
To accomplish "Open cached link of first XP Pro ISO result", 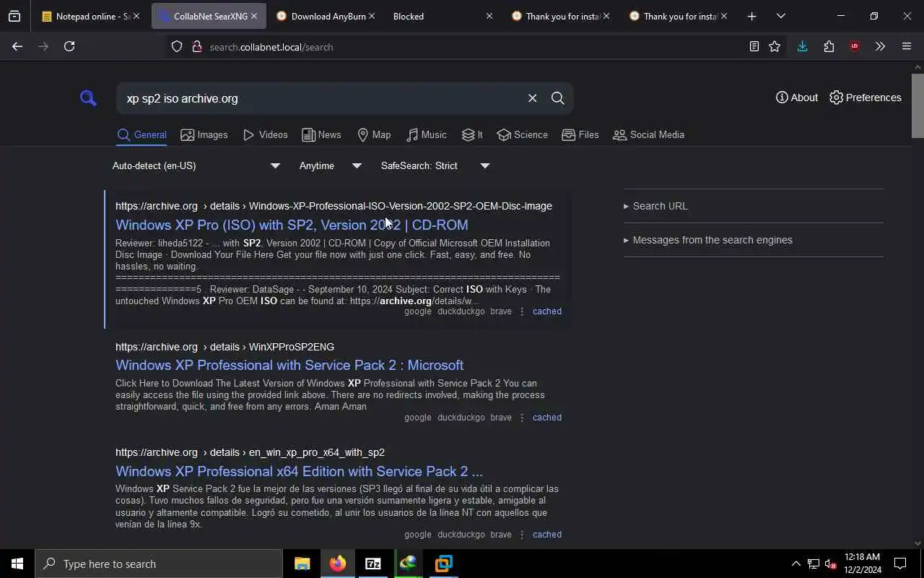I will click(546, 311).
